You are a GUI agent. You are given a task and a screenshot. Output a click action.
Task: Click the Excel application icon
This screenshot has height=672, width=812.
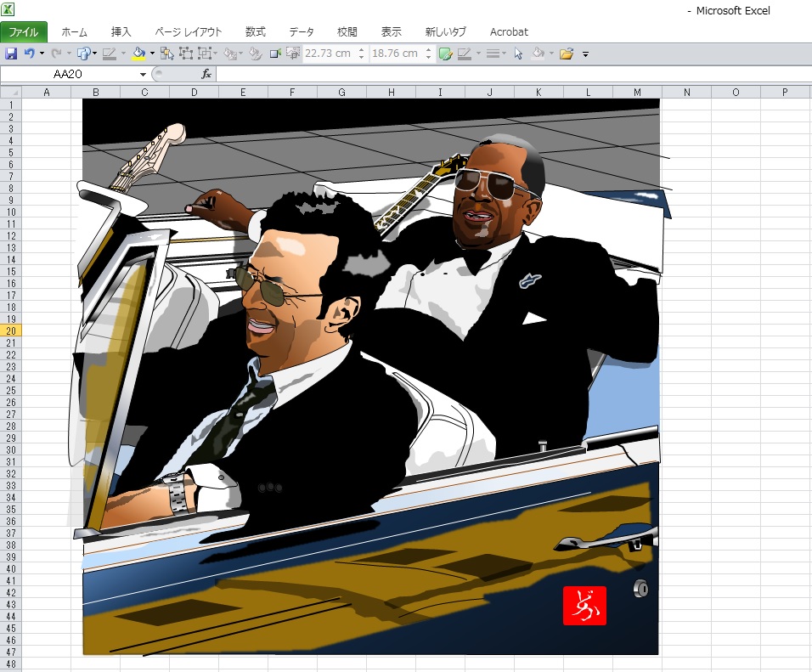tap(8, 9)
